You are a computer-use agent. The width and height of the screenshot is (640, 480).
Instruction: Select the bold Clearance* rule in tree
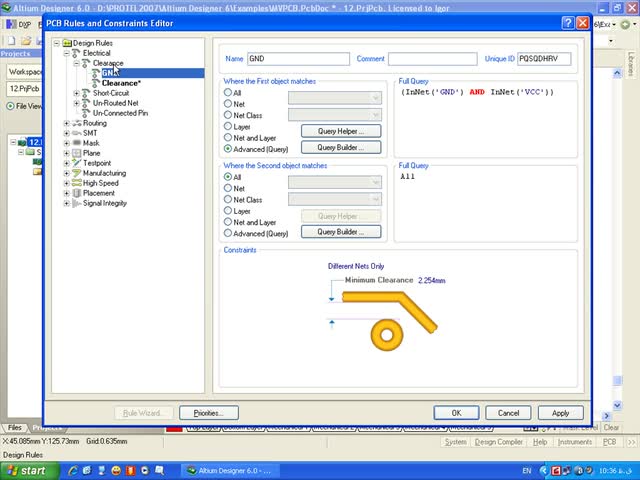(x=121, y=83)
